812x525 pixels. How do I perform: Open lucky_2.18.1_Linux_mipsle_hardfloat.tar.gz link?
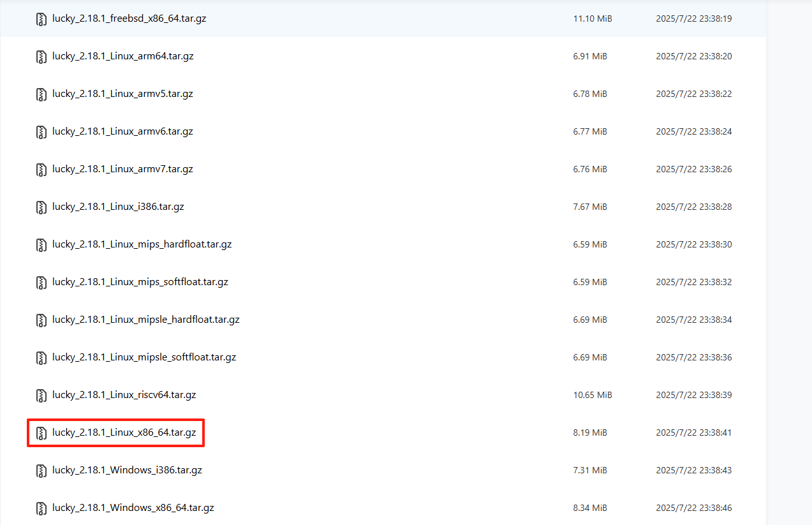coord(145,320)
